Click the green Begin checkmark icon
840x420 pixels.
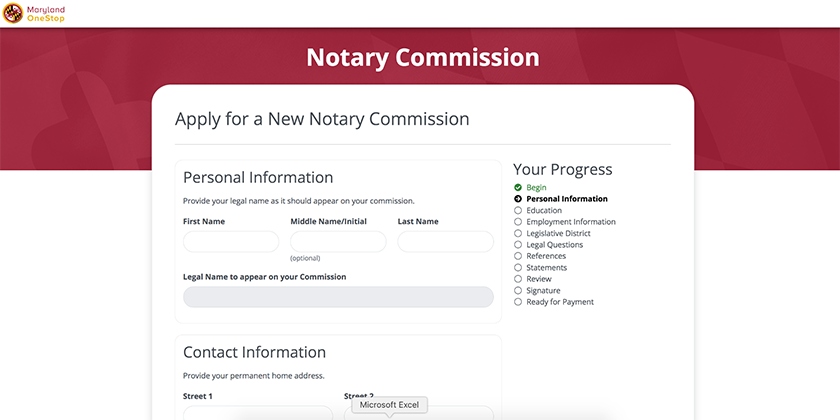pos(518,188)
